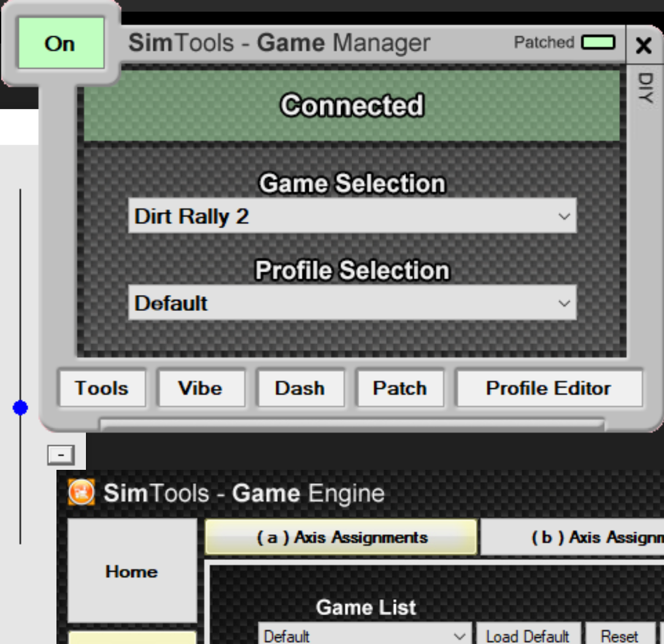Close the Game Manager window

click(644, 44)
